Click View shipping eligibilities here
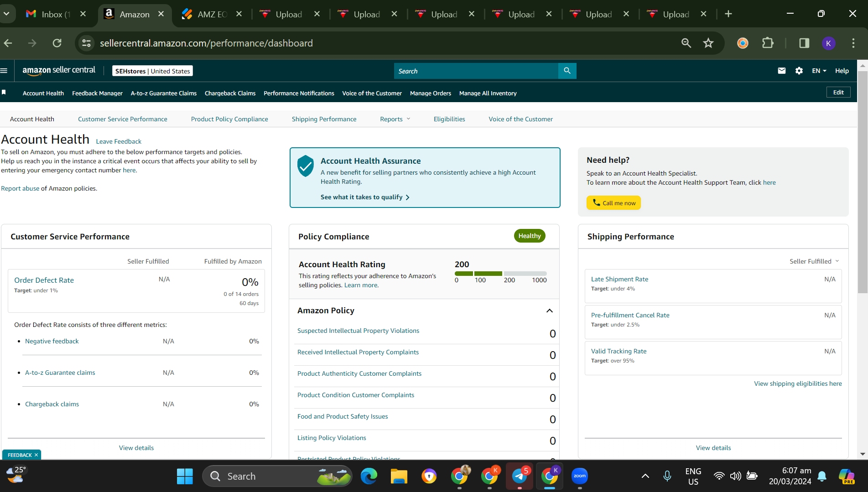868x492 pixels. [798, 383]
